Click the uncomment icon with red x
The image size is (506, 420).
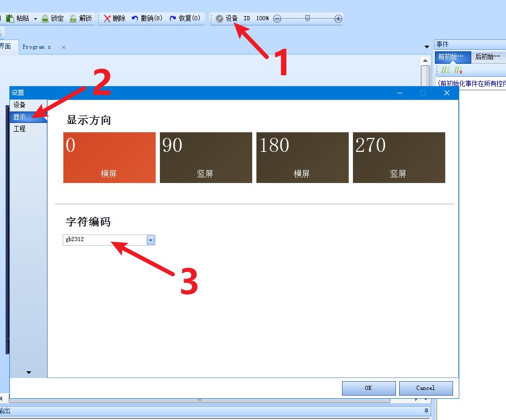pos(458,70)
